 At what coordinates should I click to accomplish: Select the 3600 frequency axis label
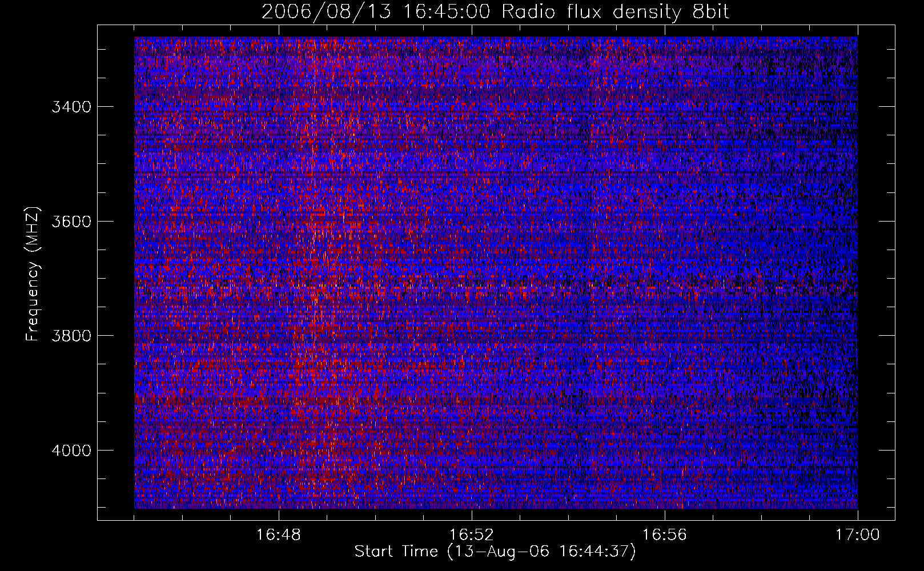[71, 222]
